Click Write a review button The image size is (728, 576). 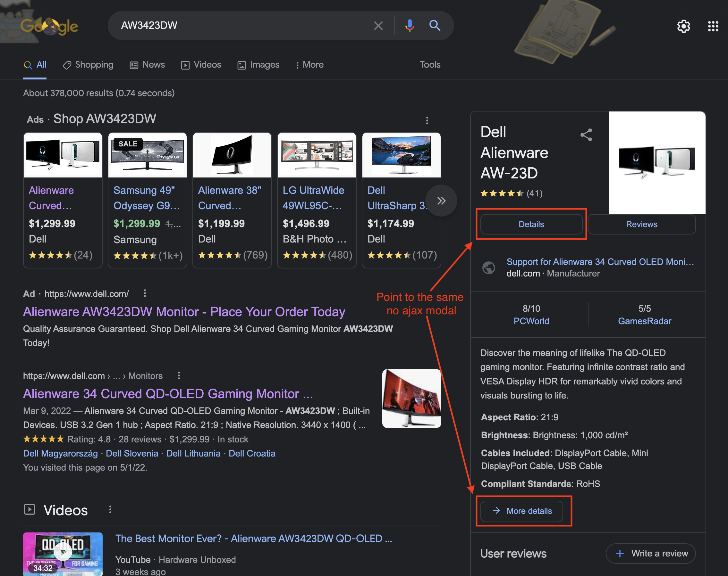(650, 553)
